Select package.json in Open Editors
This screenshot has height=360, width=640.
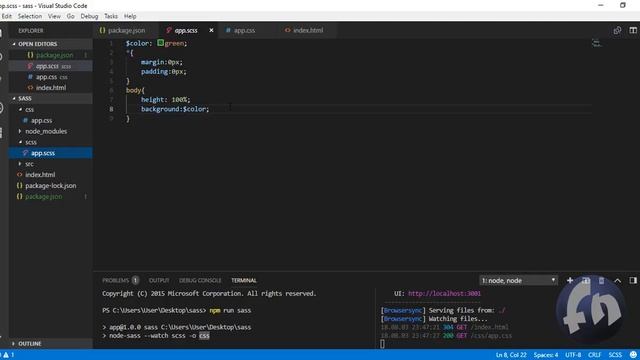point(54,55)
